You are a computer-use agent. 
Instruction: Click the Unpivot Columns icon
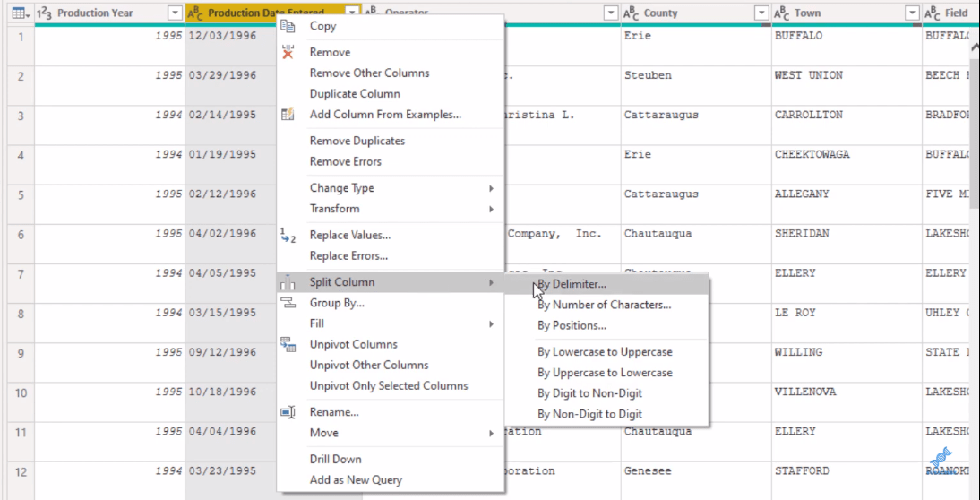[x=288, y=344]
